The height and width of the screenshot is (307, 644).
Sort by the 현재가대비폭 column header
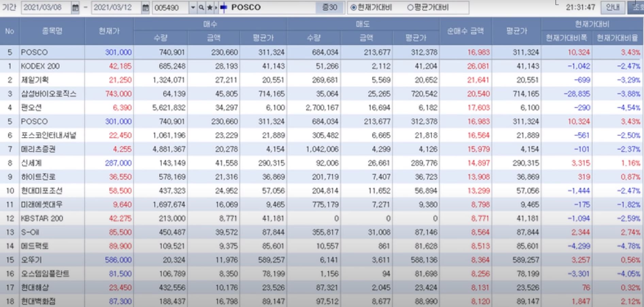coord(566,38)
